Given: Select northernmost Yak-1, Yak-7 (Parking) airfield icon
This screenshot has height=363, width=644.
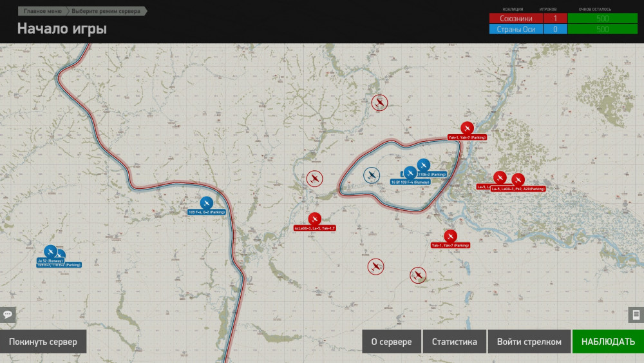Looking at the screenshot, I should click(x=467, y=128).
